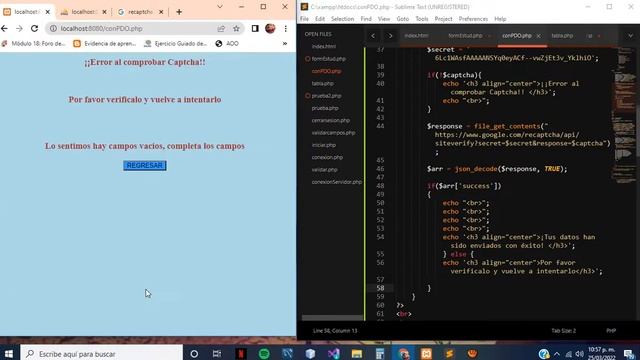640x360 pixels.
Task: Open Sublime Text Edit menu
Action: click(320, 19)
